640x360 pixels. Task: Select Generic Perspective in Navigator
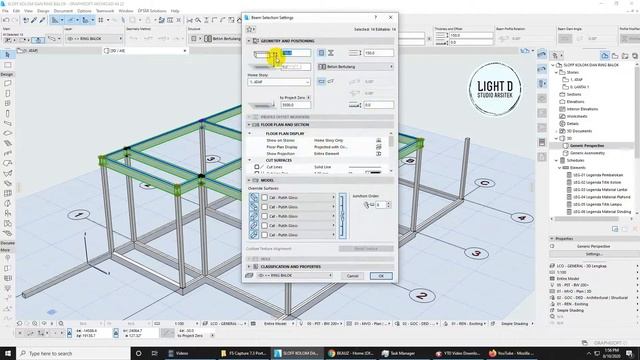587,146
